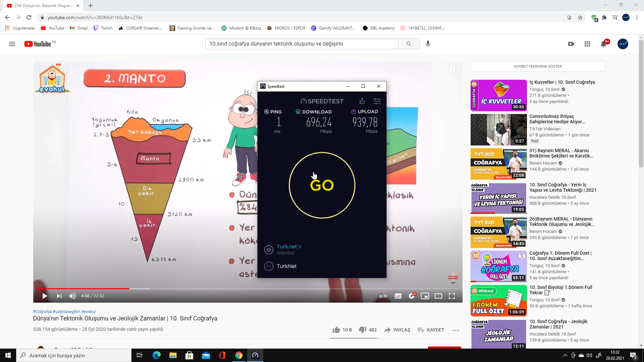Open Chrome three-dot menu

[x=637, y=17]
